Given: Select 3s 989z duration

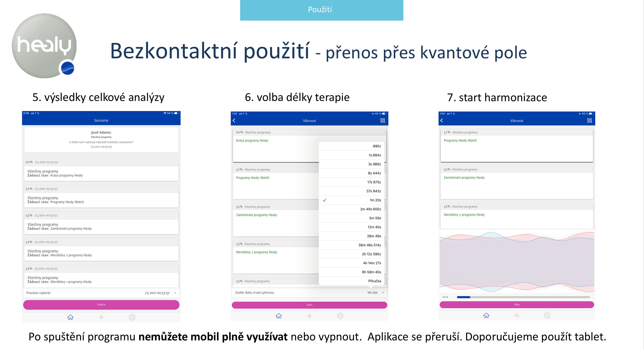Looking at the screenshot, I should point(352,164).
